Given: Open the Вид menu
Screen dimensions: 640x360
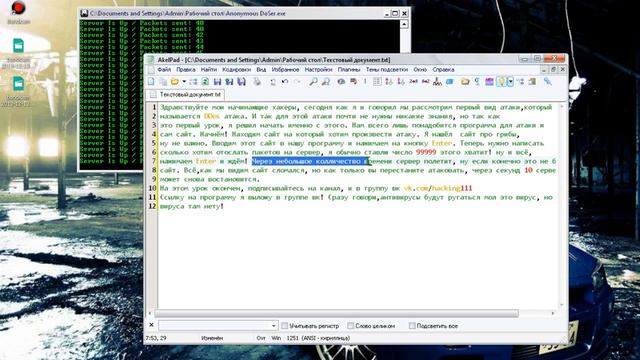Looking at the screenshot, I should (x=261, y=70).
